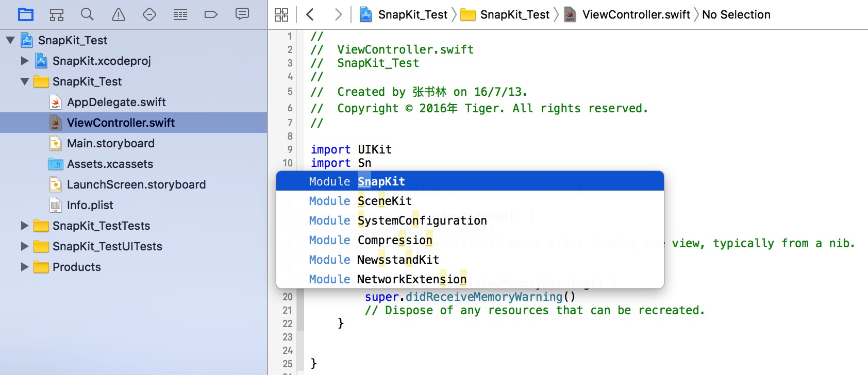Choose Module SystemConfiguration completion
This screenshot has width=868, height=375.
pos(470,220)
